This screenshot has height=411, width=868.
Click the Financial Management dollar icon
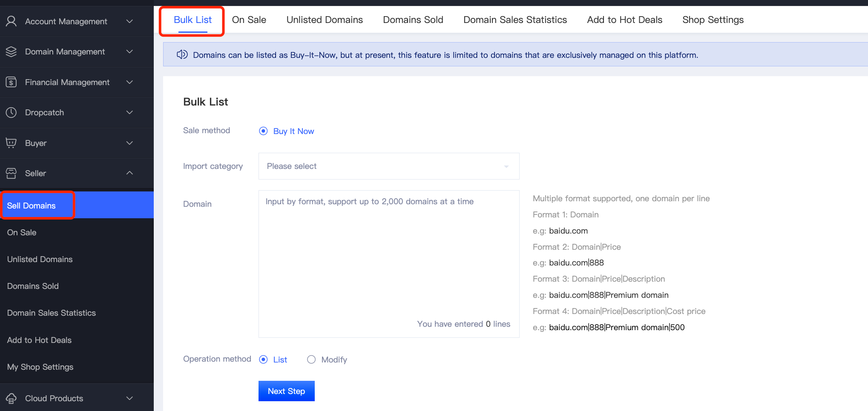(x=11, y=82)
